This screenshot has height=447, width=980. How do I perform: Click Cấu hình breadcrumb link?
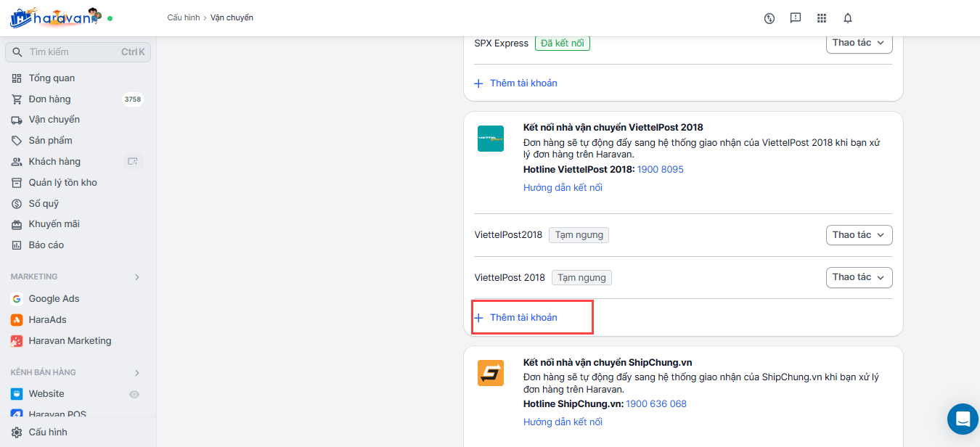(x=184, y=17)
